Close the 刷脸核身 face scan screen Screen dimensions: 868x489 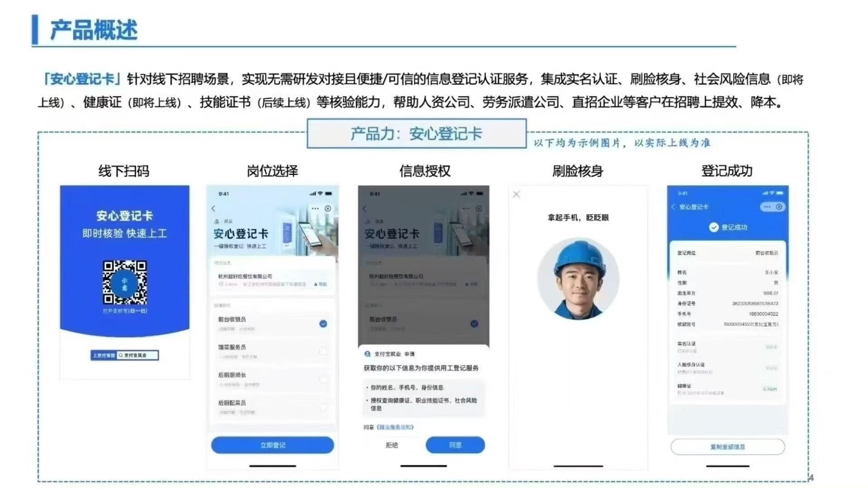(516, 195)
